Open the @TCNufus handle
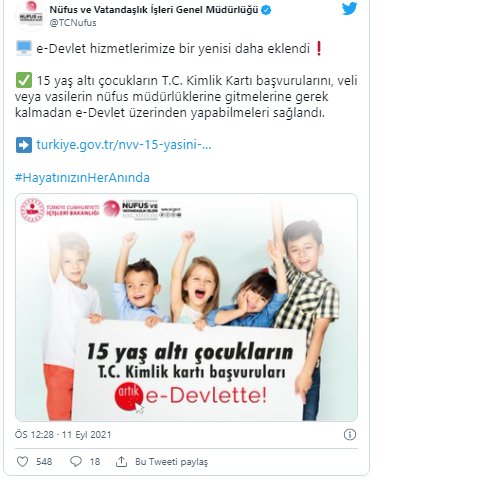 73,23
